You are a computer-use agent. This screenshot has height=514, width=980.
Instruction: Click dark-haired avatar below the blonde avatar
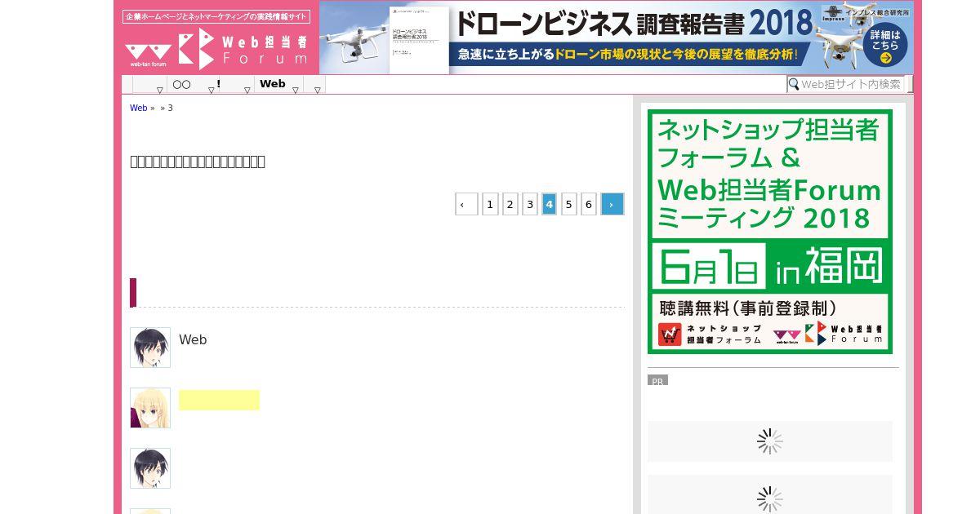click(x=150, y=468)
